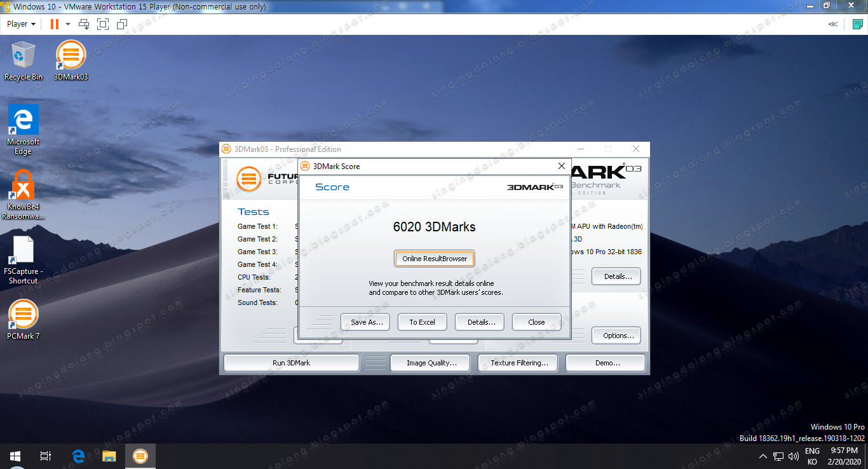The width and height of the screenshot is (868, 469).
Task: Click the Tests section heading
Action: (254, 212)
